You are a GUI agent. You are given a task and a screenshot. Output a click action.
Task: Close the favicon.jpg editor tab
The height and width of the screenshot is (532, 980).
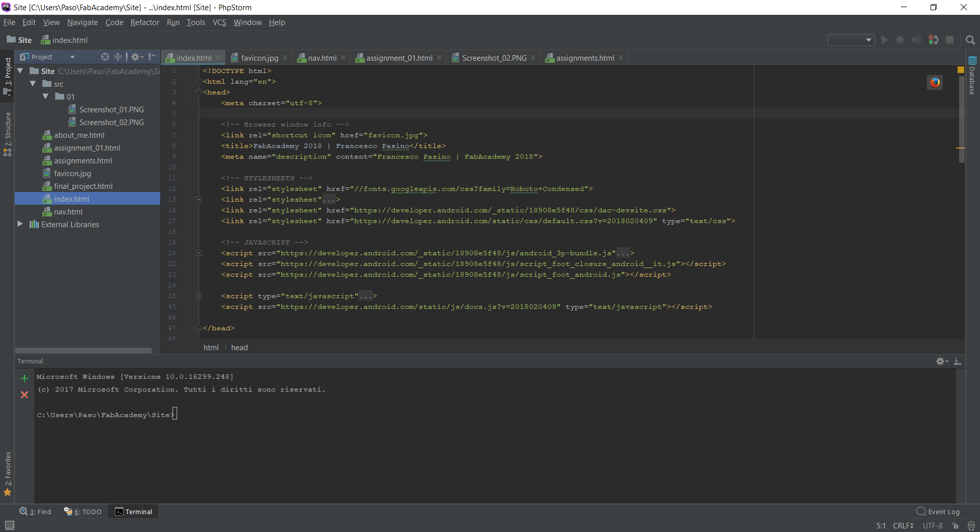[285, 58]
